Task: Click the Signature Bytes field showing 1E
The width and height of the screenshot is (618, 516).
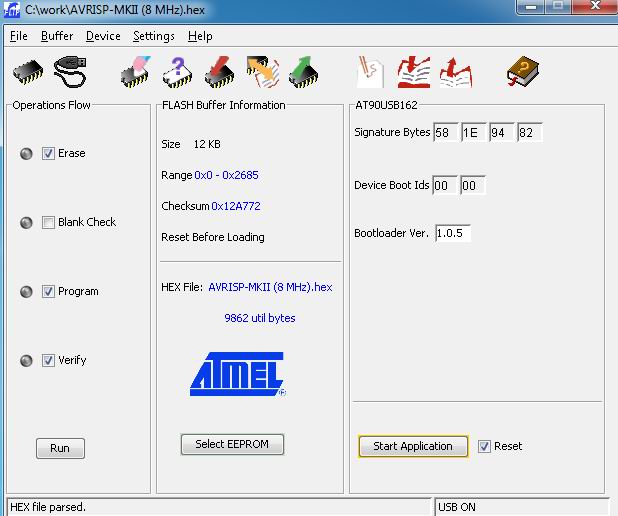Action: pyautogui.click(x=474, y=132)
